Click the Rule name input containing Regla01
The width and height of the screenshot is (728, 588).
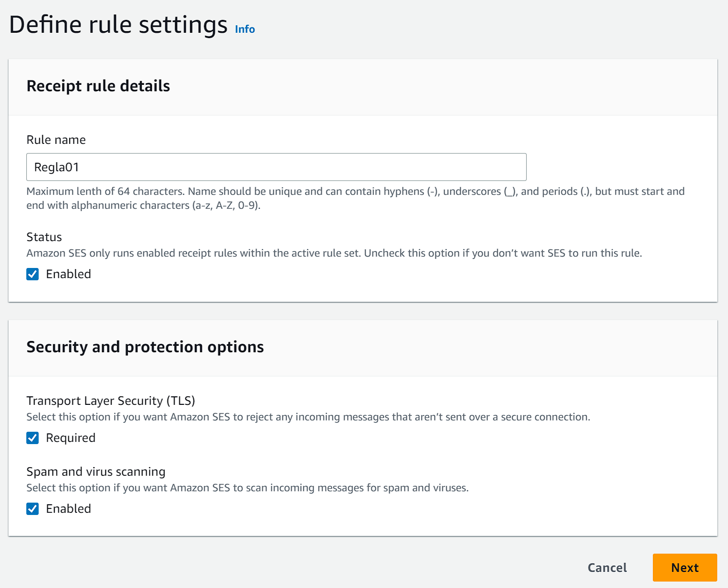tap(276, 167)
